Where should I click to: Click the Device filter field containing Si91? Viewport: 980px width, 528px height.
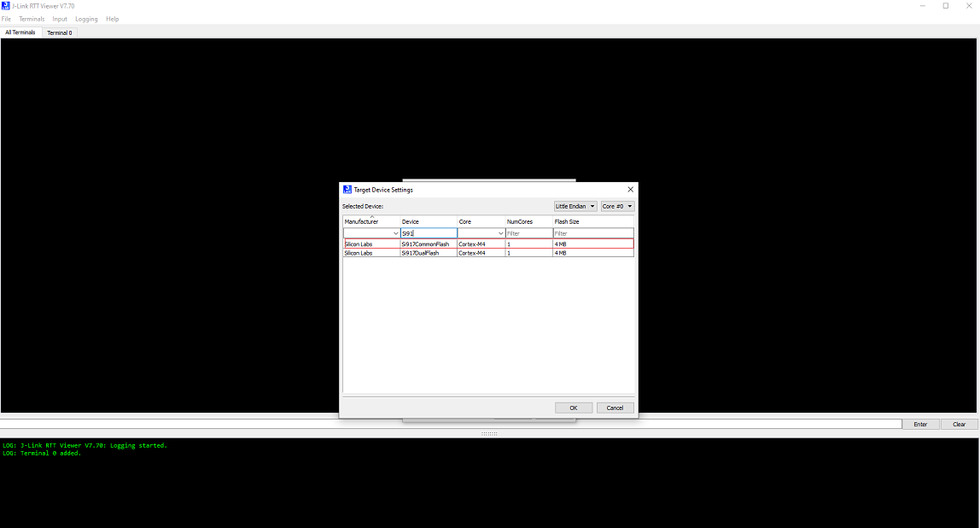pos(428,233)
